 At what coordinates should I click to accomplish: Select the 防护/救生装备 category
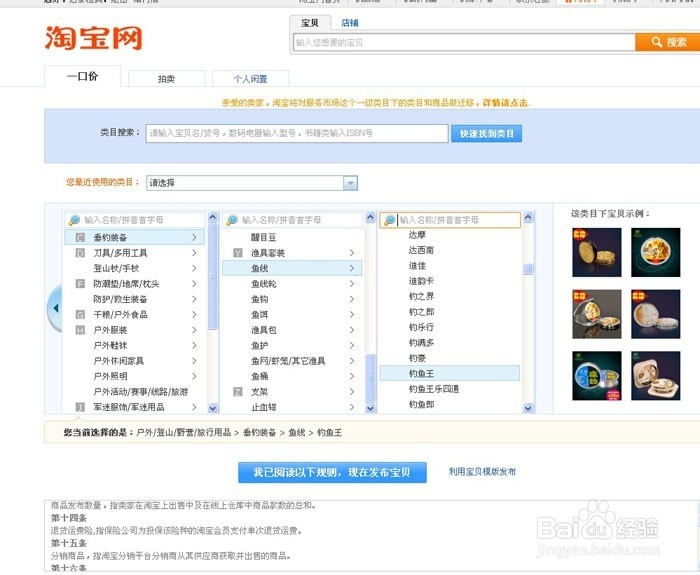pos(120,299)
